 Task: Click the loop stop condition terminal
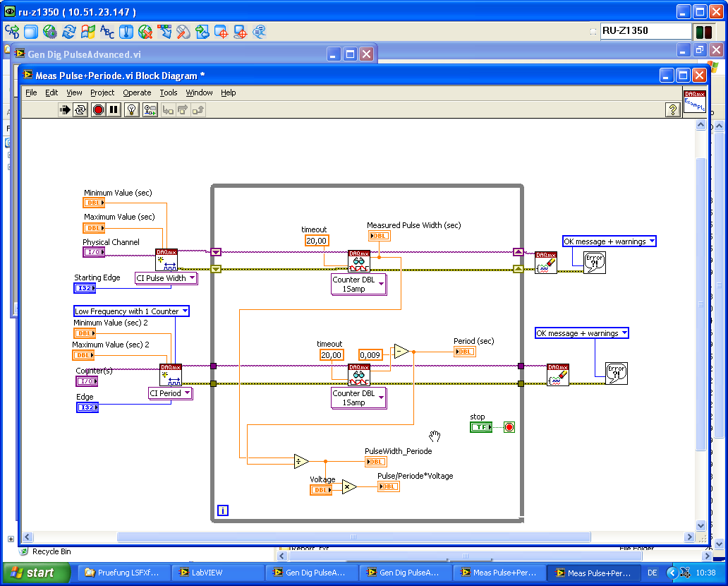click(509, 427)
